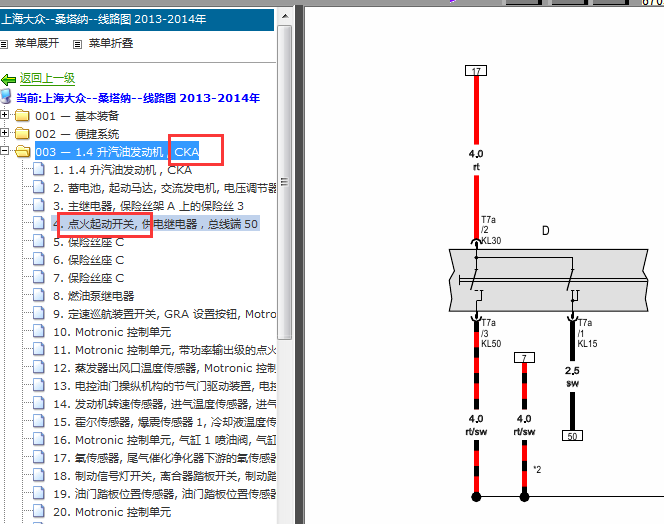Click the 菜单展开 link text
664x524 pixels.
(37, 43)
